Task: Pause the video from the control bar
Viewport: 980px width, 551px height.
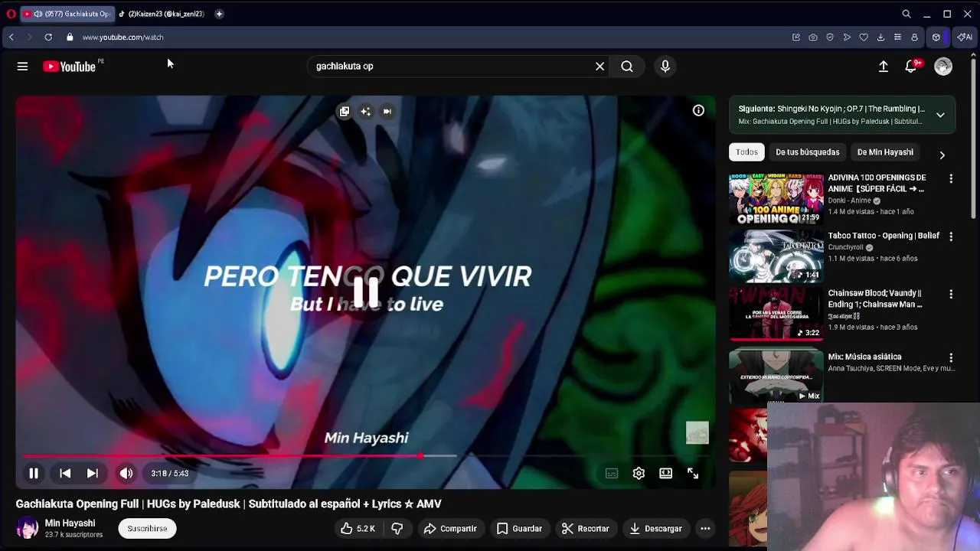Action: 34,474
